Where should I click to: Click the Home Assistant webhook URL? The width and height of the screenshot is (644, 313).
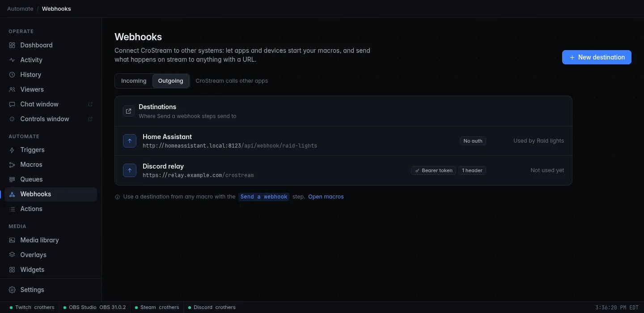230,146
